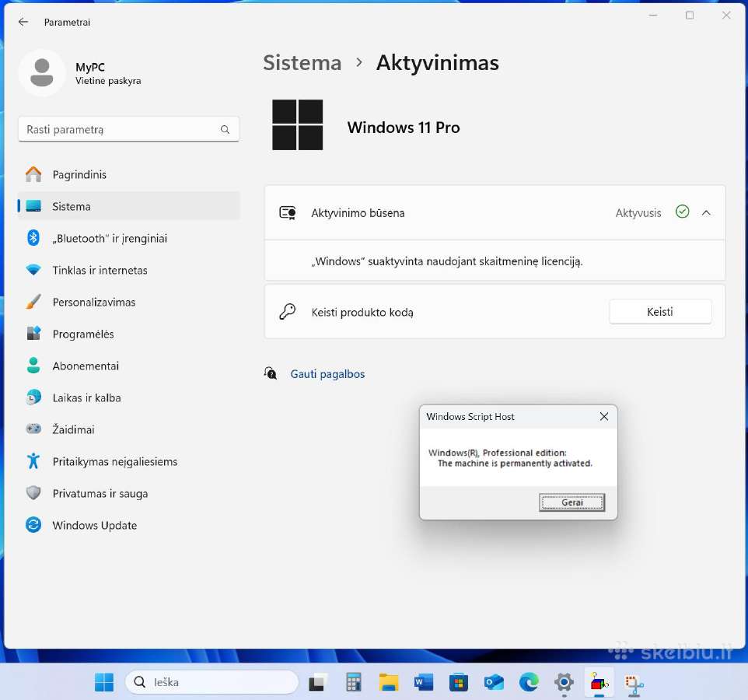Click the Laikas ir kalba globe icon

click(33, 397)
